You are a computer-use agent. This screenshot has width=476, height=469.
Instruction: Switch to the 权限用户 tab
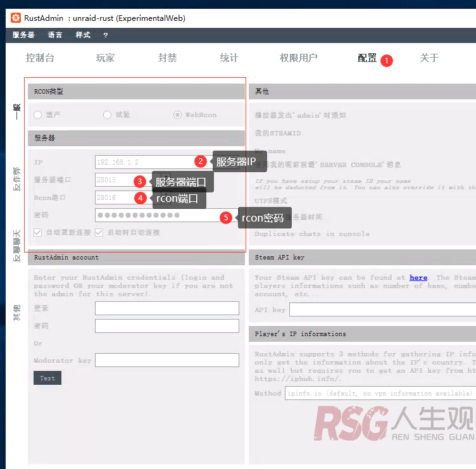tap(298, 58)
